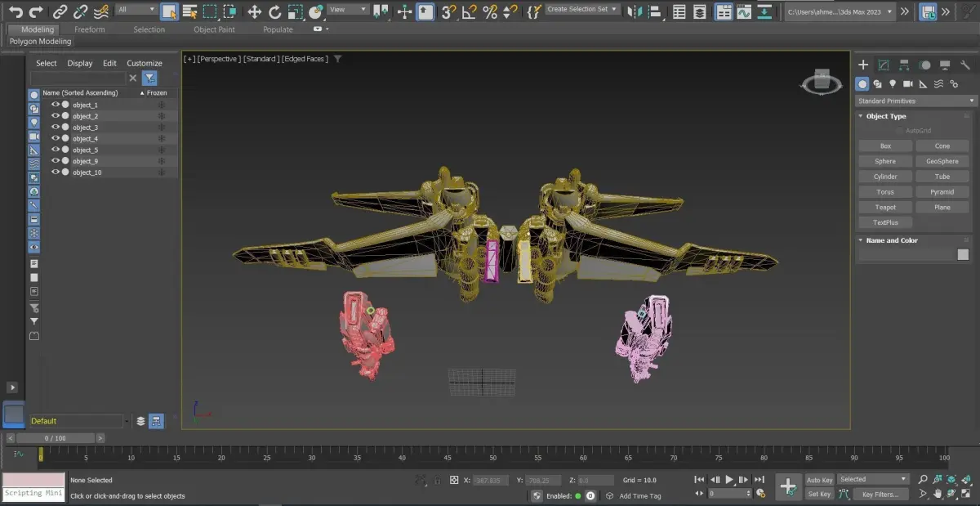Click the Pyramid primitive button
Image resolution: width=980 pixels, height=506 pixels.
pyautogui.click(x=942, y=191)
